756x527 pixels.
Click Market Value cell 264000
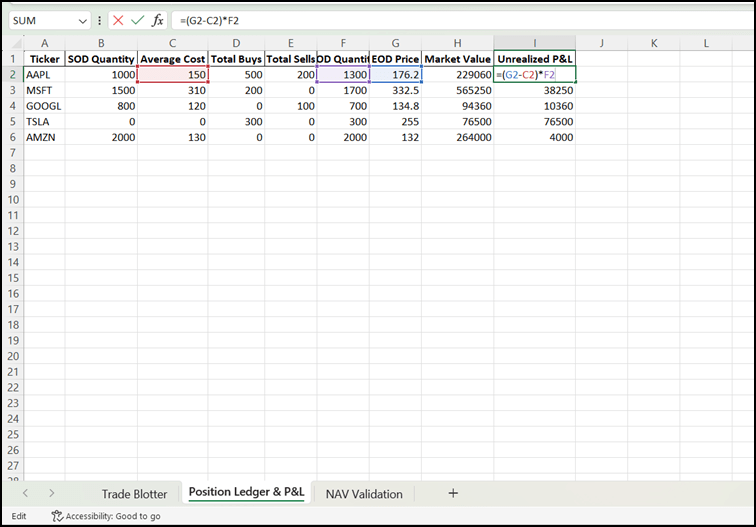[458, 137]
